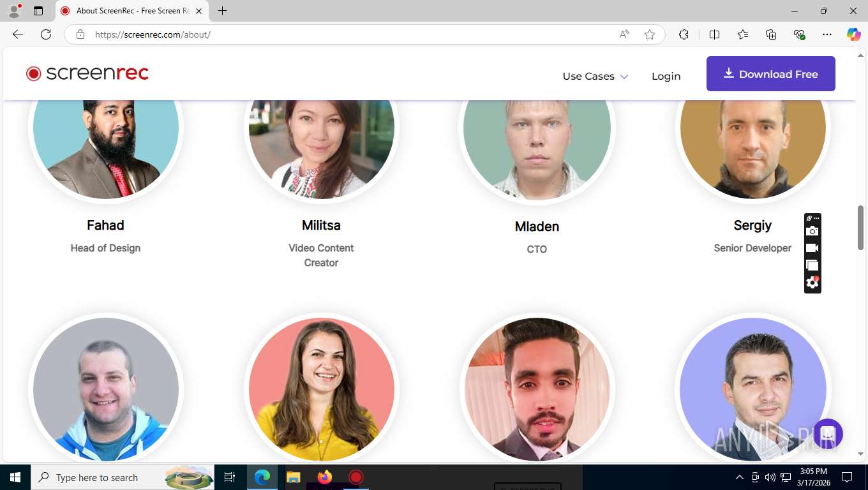This screenshot has height=490, width=868.
Task: Open a new browser tab
Action: (x=222, y=11)
